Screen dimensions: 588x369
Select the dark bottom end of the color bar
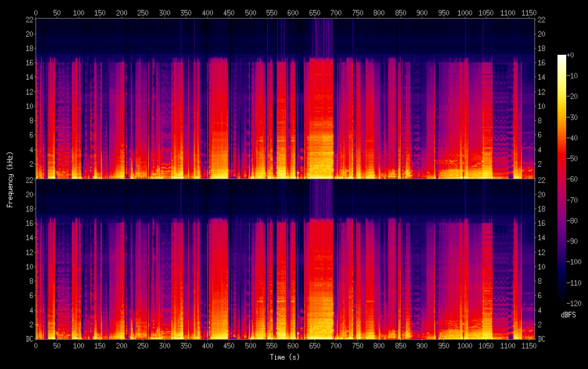(562, 301)
